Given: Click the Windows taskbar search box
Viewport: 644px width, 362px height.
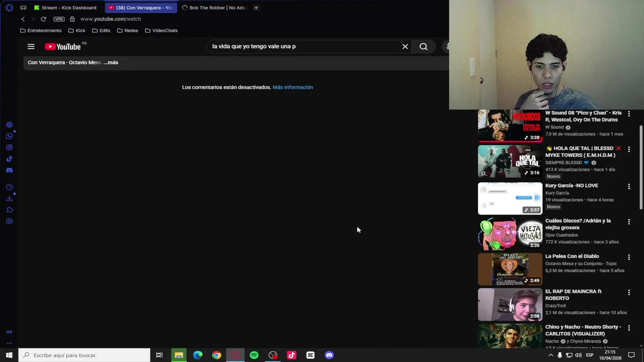Looking at the screenshot, I should 85,355.
